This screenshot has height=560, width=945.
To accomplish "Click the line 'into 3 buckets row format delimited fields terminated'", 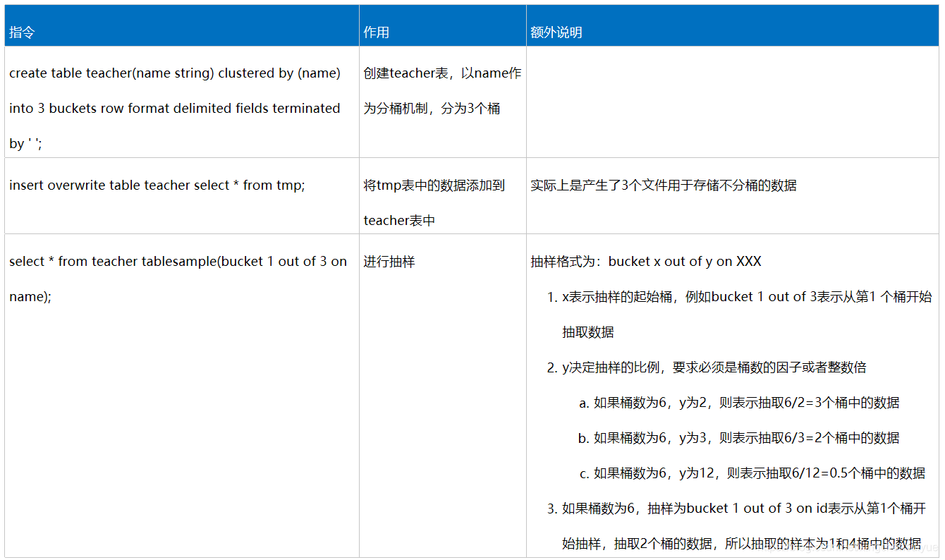I will coord(175,109).
